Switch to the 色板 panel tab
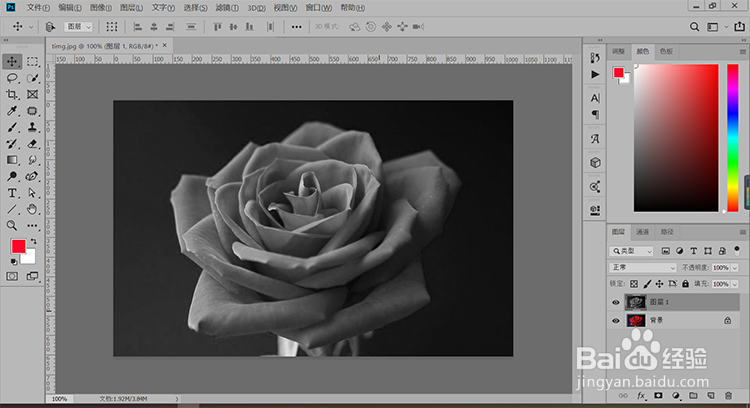750x408 pixels. (x=666, y=51)
